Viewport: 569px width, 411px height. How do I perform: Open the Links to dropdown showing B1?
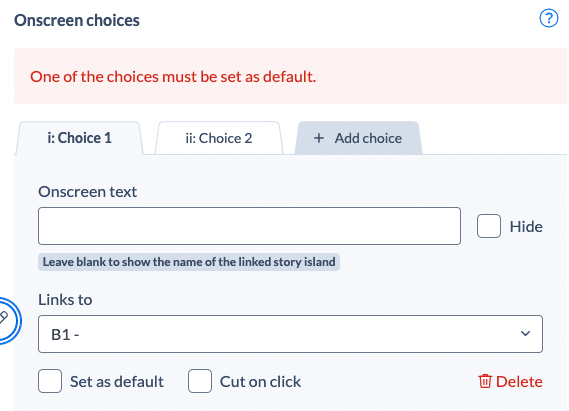(290, 334)
